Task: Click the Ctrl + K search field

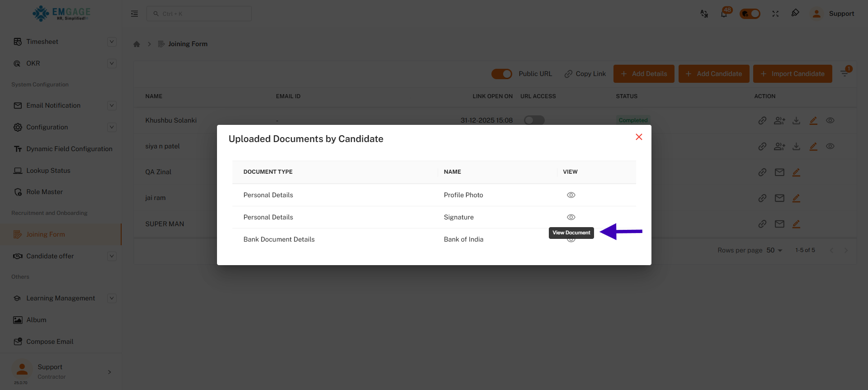Action: [x=199, y=14]
